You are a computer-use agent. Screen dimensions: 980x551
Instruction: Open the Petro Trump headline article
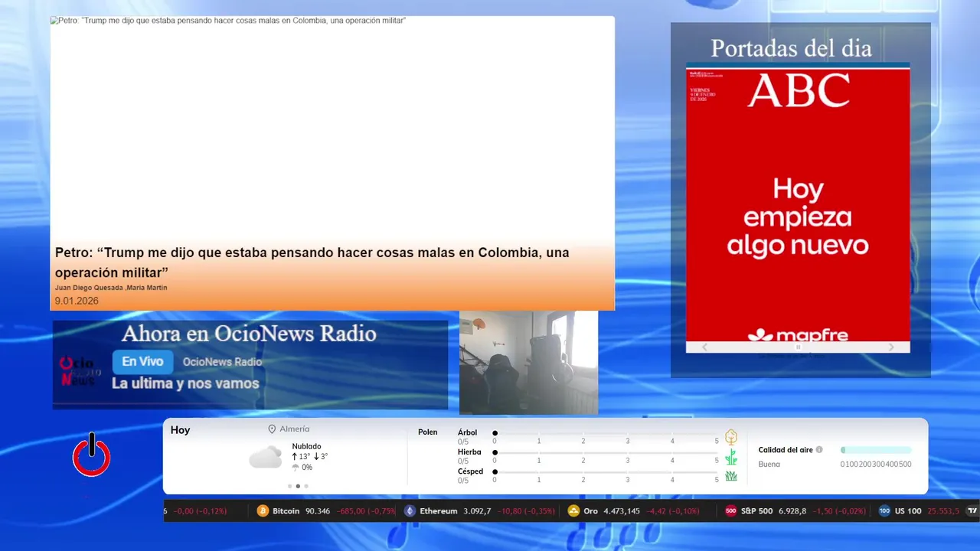click(x=312, y=262)
